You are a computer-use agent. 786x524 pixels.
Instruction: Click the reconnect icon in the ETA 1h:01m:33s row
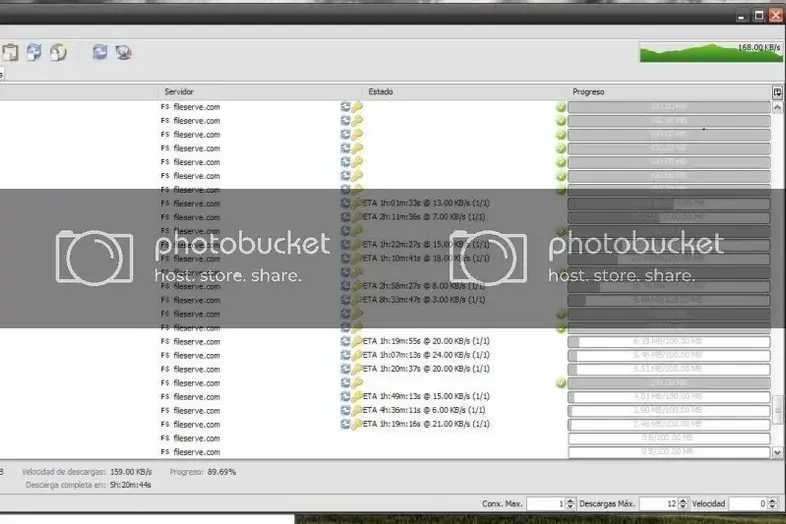coord(345,203)
